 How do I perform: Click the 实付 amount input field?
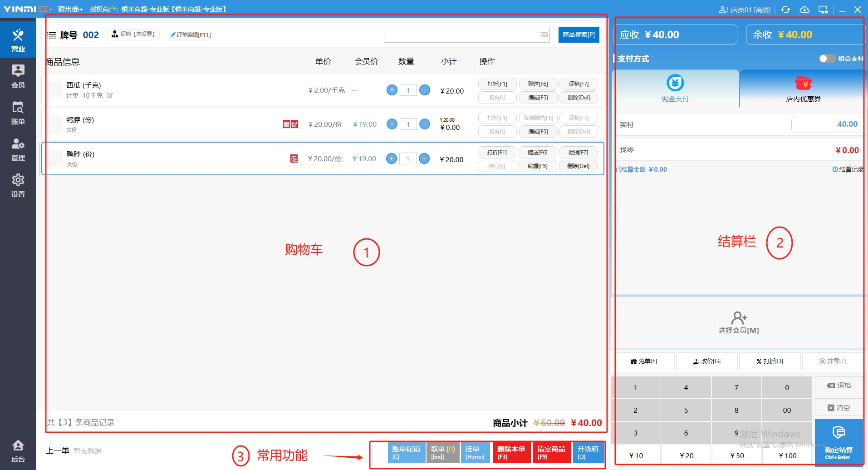click(825, 124)
